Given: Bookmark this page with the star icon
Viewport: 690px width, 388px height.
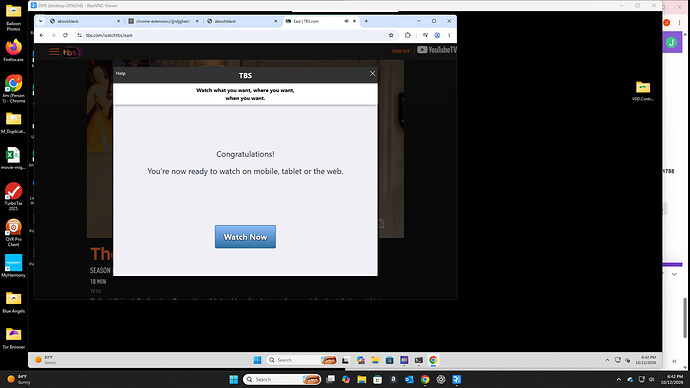Looking at the screenshot, I should point(391,35).
